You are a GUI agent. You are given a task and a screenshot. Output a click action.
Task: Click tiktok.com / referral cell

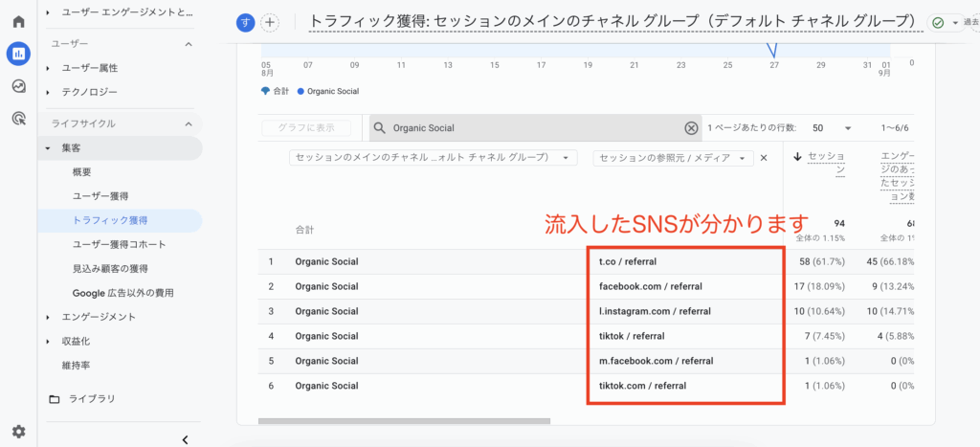click(x=642, y=387)
